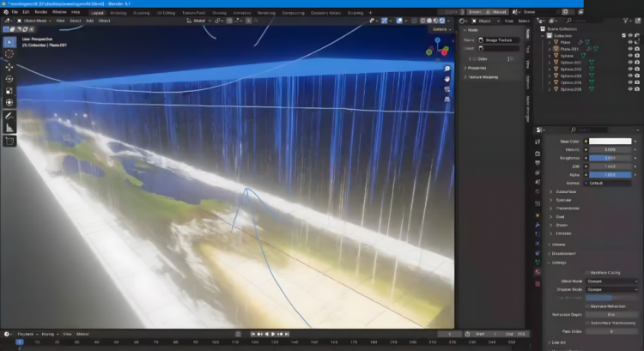Switch to the Shading workspace tab

[219, 13]
